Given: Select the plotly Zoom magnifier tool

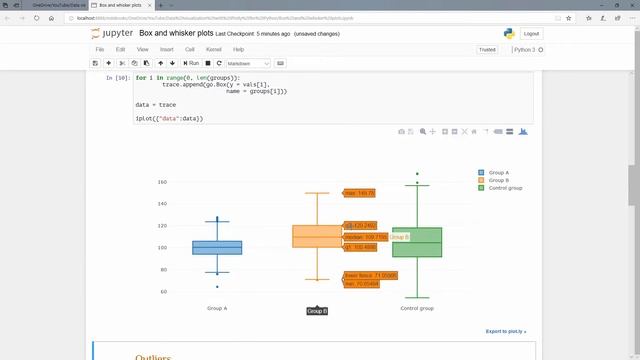Looking at the screenshot, I should pyautogui.click(x=423, y=131).
